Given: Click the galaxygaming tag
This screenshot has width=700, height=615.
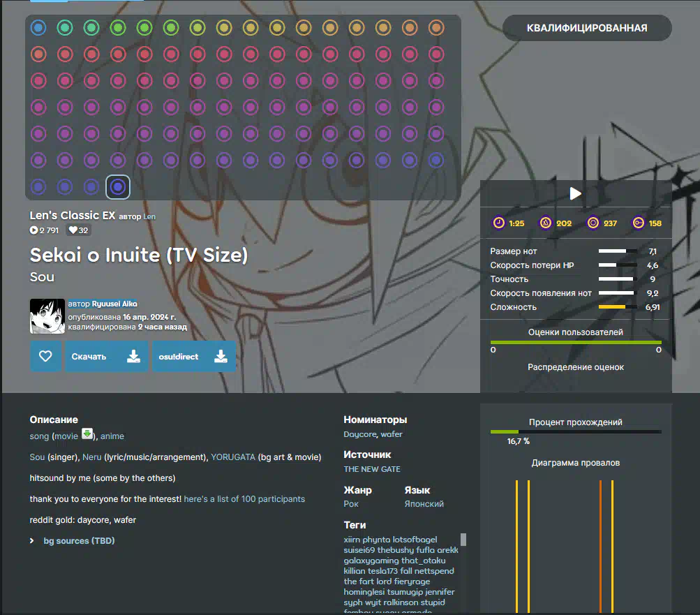Looking at the screenshot, I should coord(371,561).
